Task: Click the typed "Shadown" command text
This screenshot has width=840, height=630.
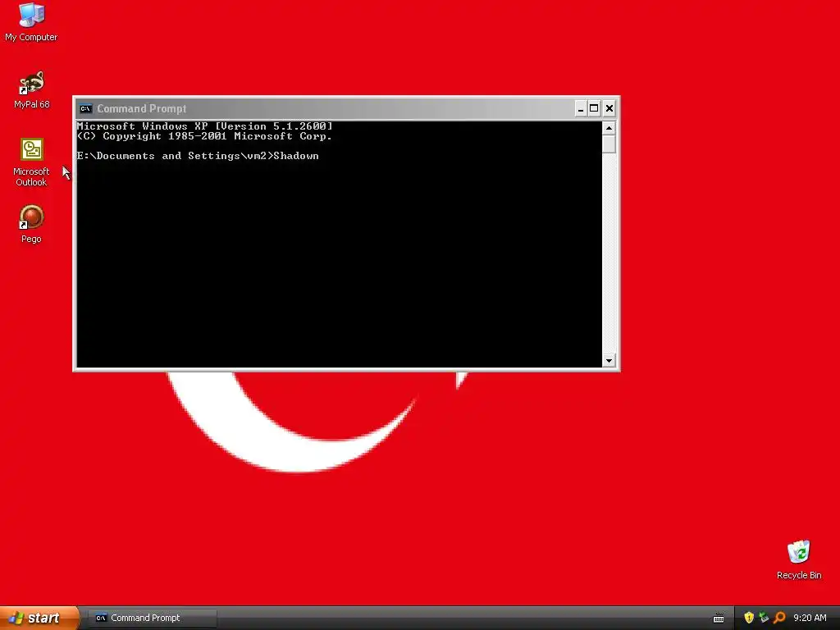Action: [296, 156]
